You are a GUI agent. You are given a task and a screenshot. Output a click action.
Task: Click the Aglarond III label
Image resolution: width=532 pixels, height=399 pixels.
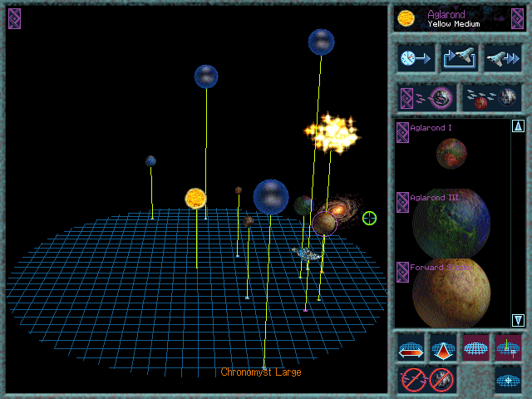pyautogui.click(x=434, y=198)
